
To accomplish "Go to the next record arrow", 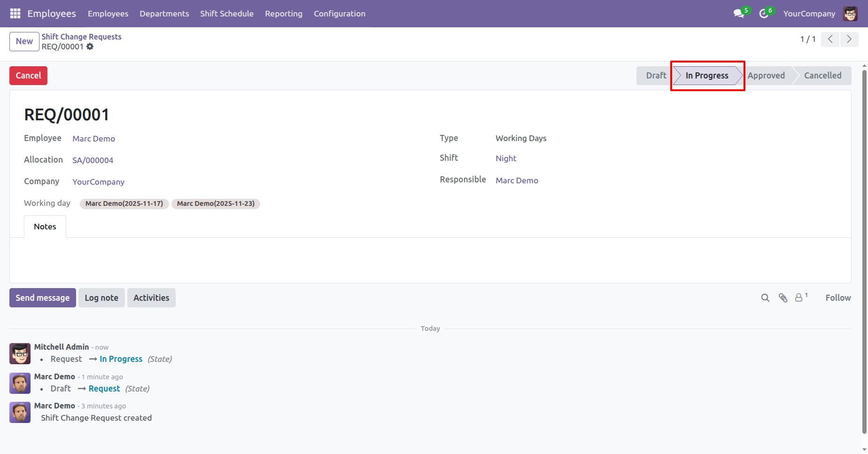I will point(849,39).
